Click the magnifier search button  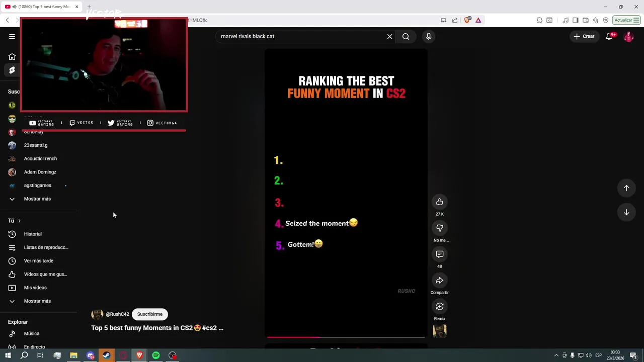click(x=406, y=36)
